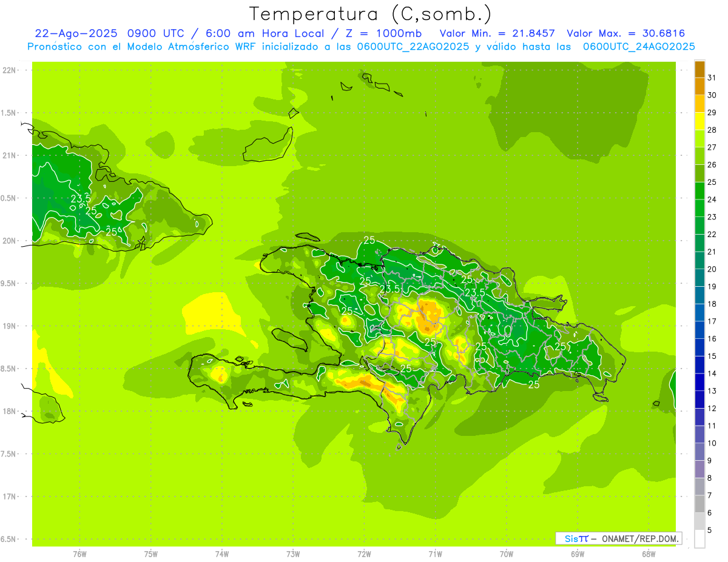Click the '76W' longitude axis label
The height and width of the screenshot is (562, 728).
[79, 554]
